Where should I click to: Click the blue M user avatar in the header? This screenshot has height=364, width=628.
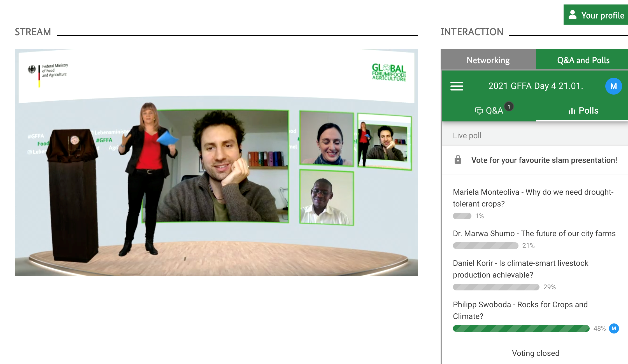click(613, 86)
